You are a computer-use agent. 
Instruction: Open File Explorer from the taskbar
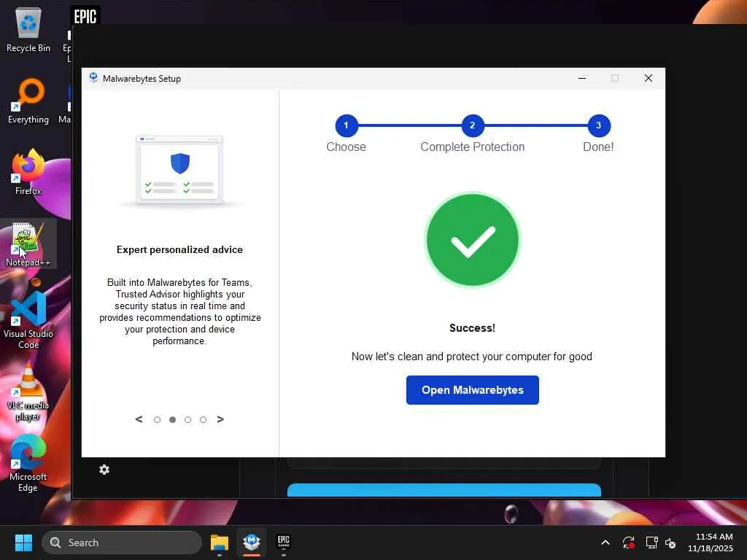click(220, 542)
